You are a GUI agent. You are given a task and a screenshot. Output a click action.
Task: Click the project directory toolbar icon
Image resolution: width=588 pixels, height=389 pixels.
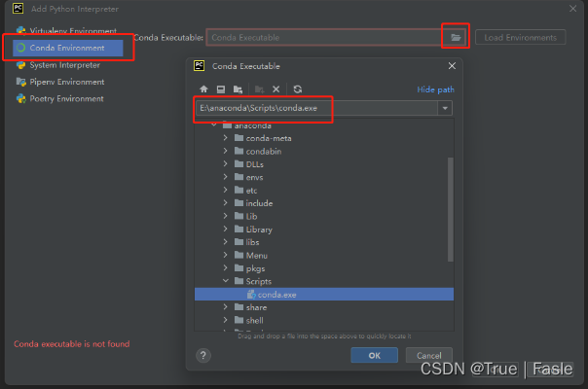[x=238, y=89]
